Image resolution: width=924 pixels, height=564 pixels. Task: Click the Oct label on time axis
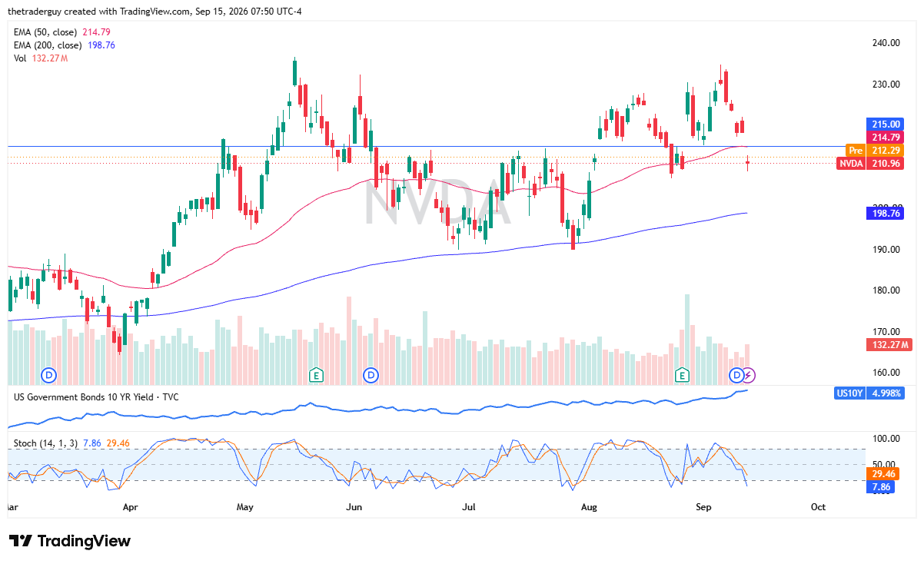[x=819, y=507]
